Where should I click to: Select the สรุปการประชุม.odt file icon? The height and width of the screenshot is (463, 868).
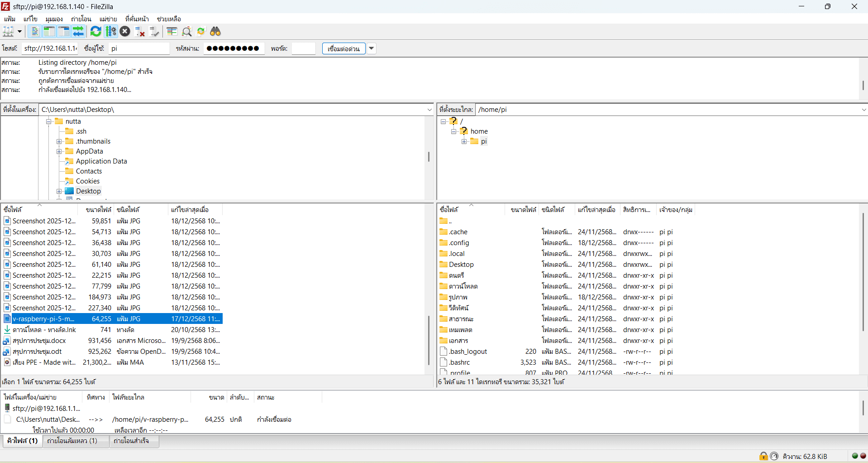pyautogui.click(x=7, y=352)
